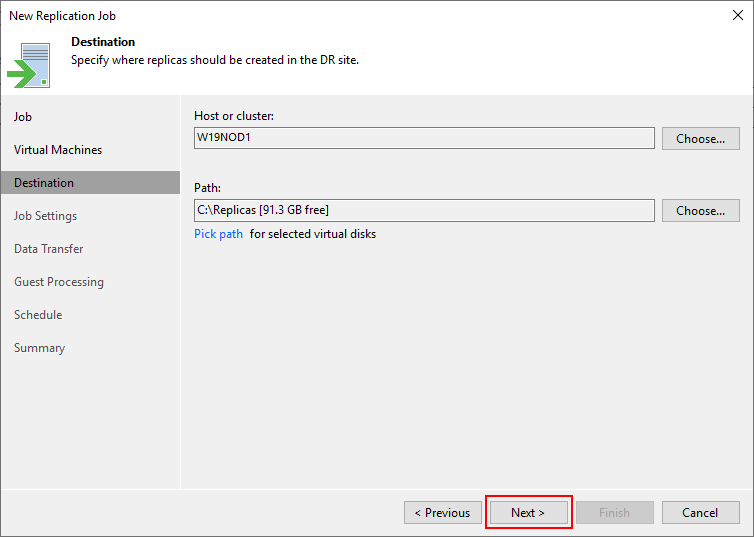Click the disabled Finish button
Viewport: 754px width, 537px height.
615,512
